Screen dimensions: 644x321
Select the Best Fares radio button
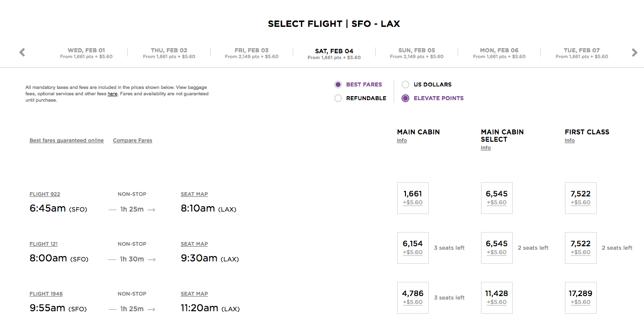(338, 85)
